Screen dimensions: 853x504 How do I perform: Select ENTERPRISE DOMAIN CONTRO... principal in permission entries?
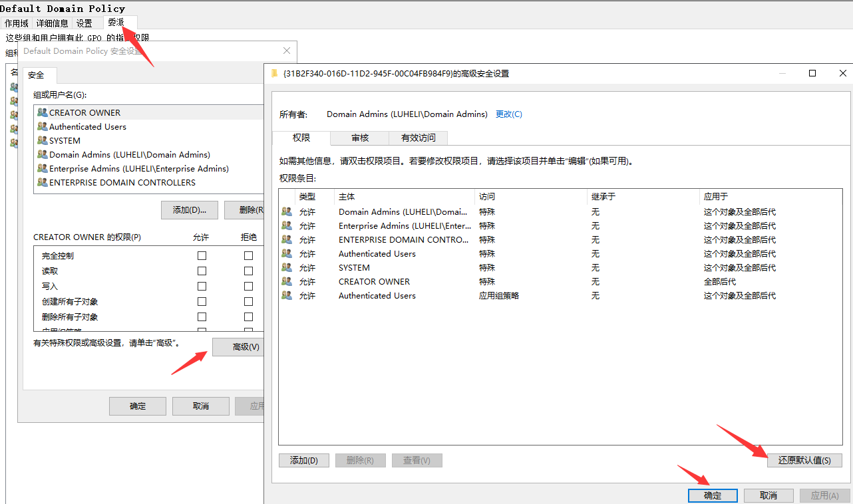pos(404,239)
